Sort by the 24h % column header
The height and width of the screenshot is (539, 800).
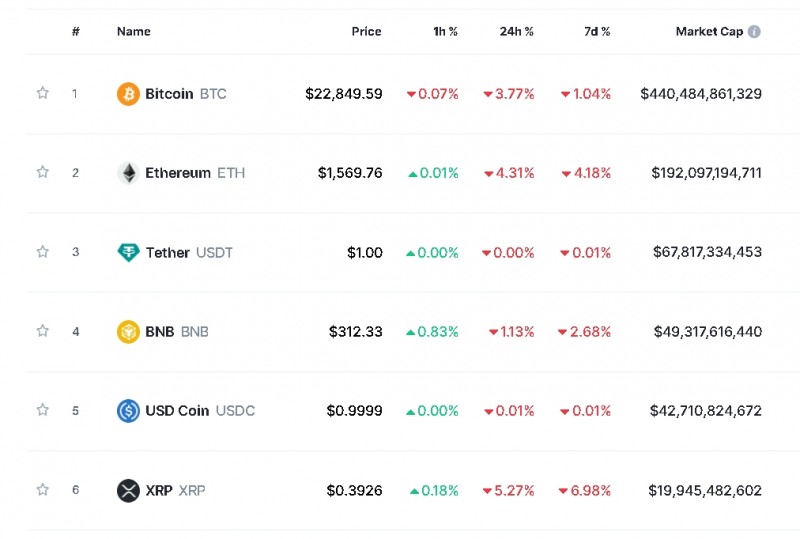click(516, 32)
